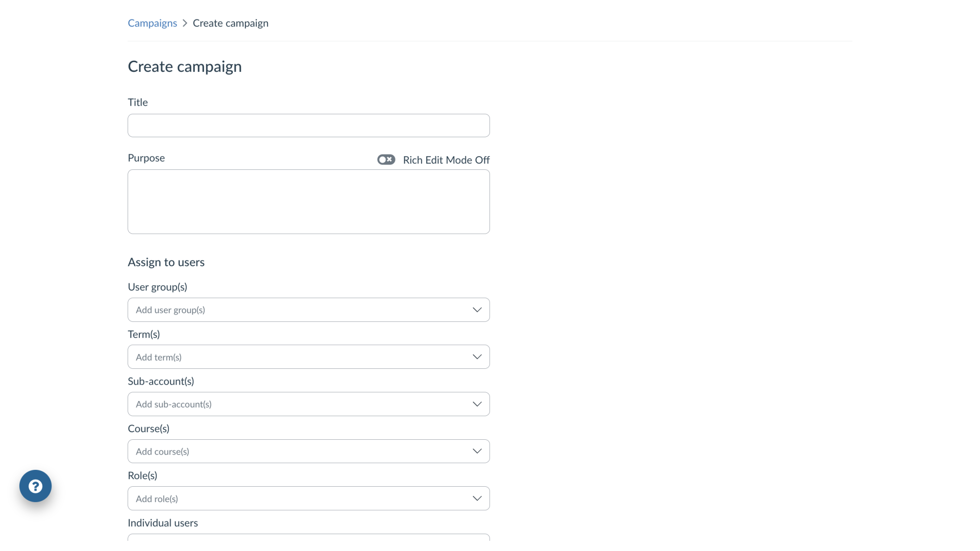This screenshot has height=551, width=980.
Task: Go to the Campaigns breadcrumb link
Action: pyautogui.click(x=152, y=23)
